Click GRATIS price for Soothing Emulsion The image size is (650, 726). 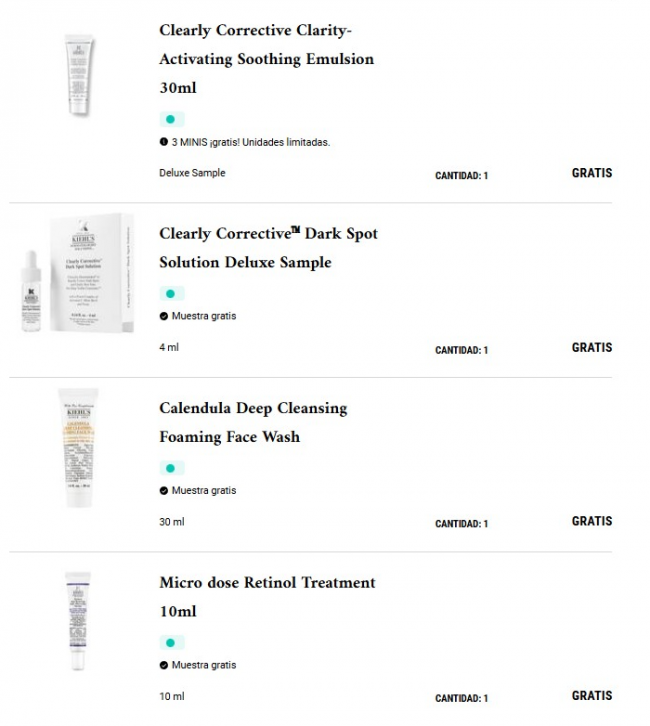pos(592,173)
